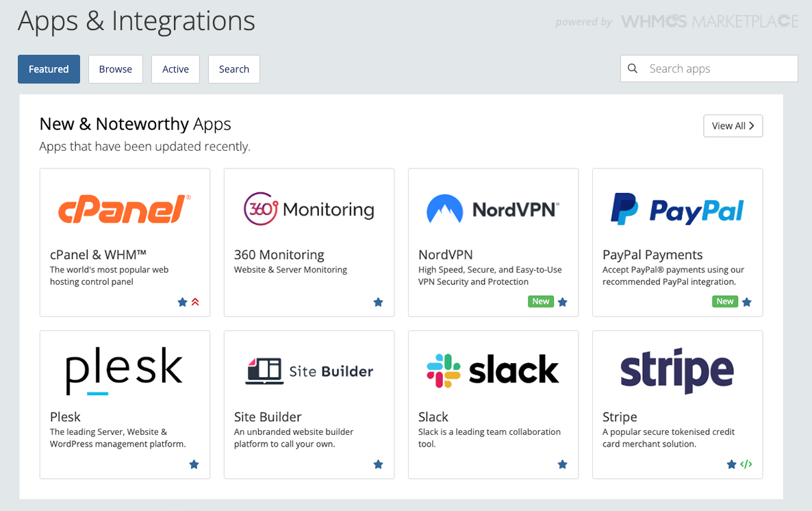Toggle the favorite star on the Stripe card
This screenshot has height=511, width=812.
(x=731, y=464)
